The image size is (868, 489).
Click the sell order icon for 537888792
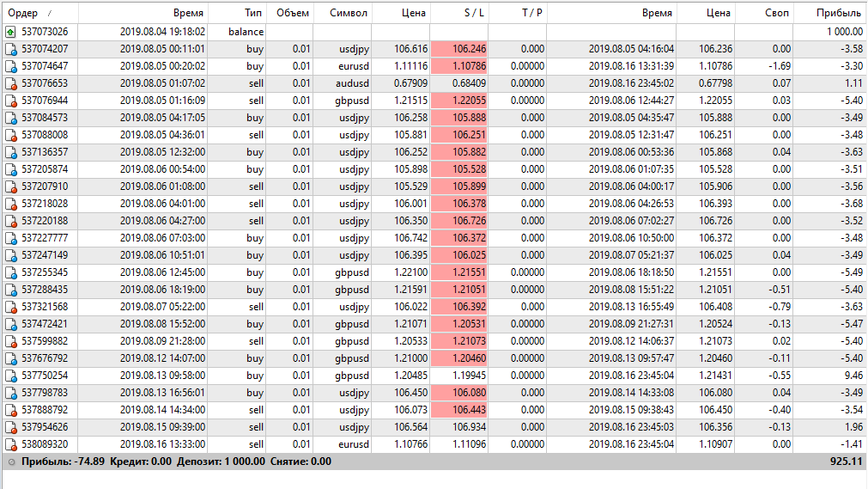(x=10, y=410)
